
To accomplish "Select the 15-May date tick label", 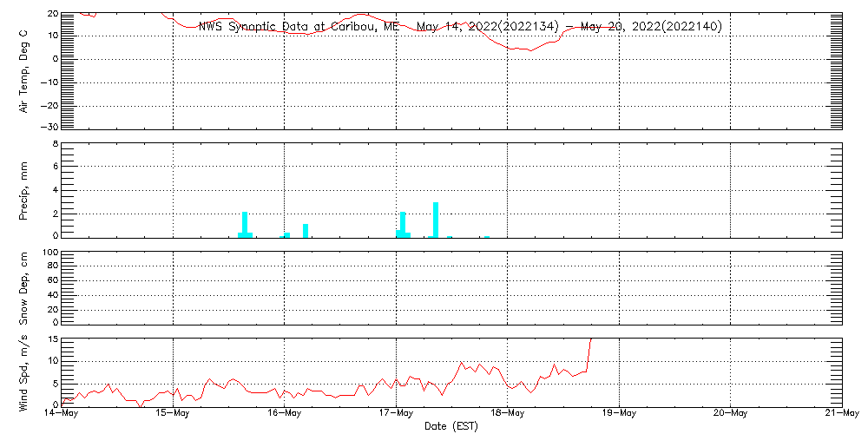I will [x=173, y=414].
